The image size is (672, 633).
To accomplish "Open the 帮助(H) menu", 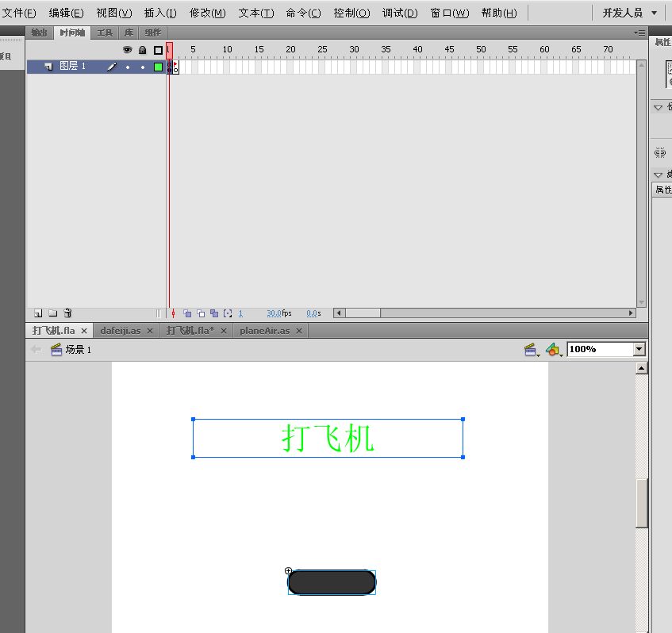I will [x=499, y=13].
